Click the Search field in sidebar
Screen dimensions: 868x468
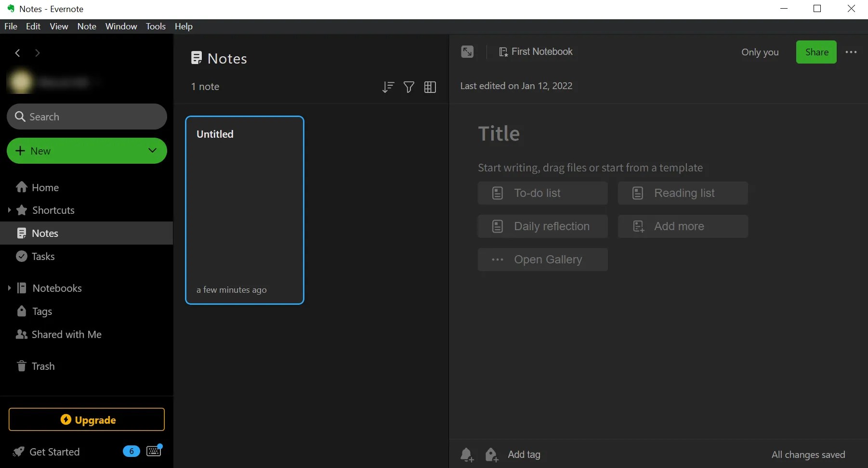tap(87, 117)
